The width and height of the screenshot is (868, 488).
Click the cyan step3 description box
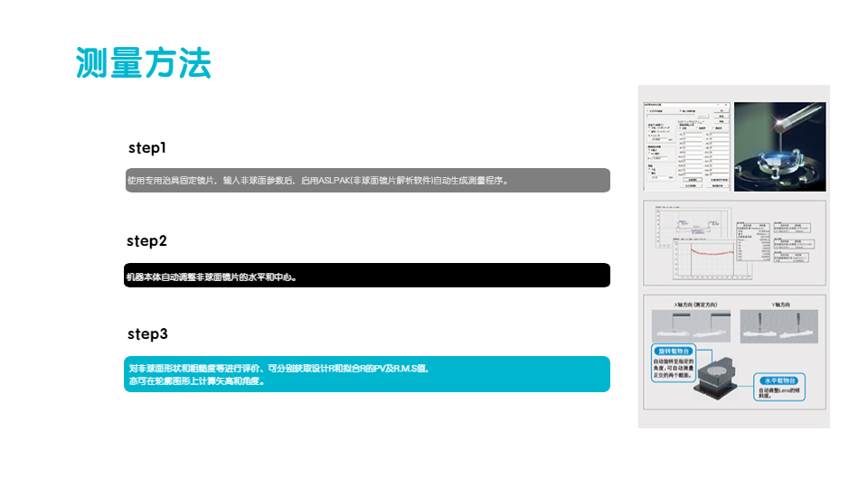pyautogui.click(x=367, y=374)
